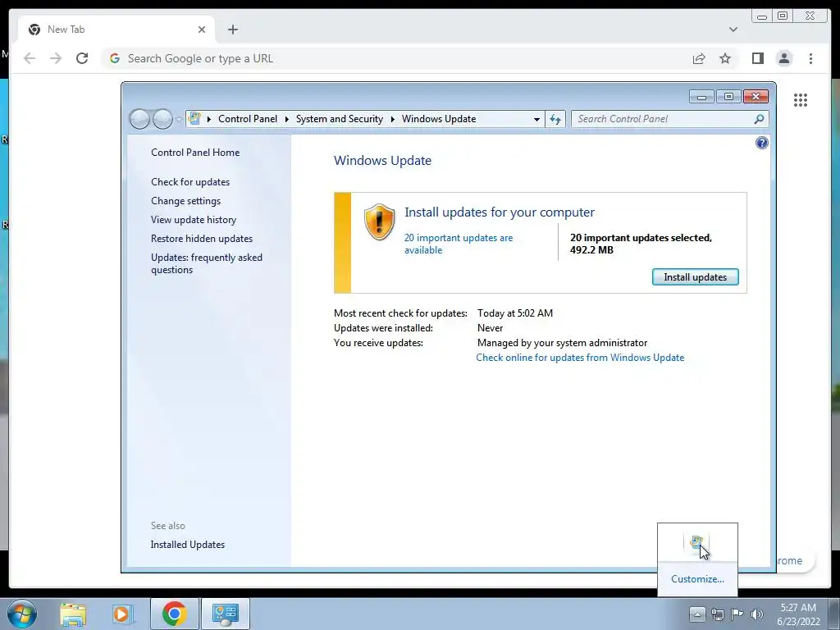
Task: Collapse hidden tray icons arrow
Action: pyautogui.click(x=697, y=614)
